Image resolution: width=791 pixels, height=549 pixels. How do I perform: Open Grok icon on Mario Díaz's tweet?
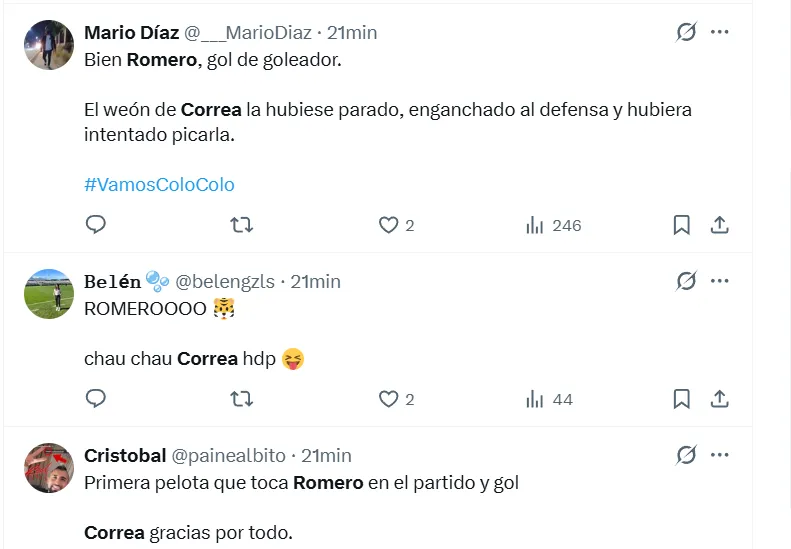[x=686, y=32]
